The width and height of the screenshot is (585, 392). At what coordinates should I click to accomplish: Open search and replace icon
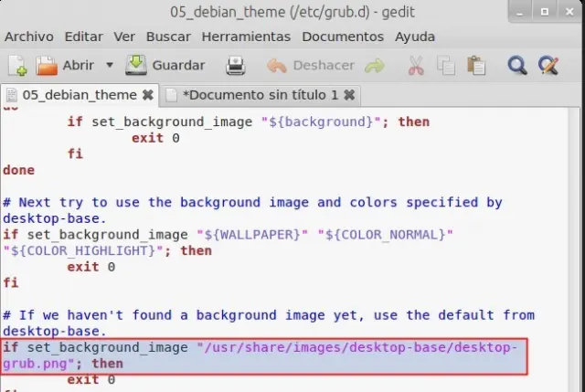pos(548,66)
